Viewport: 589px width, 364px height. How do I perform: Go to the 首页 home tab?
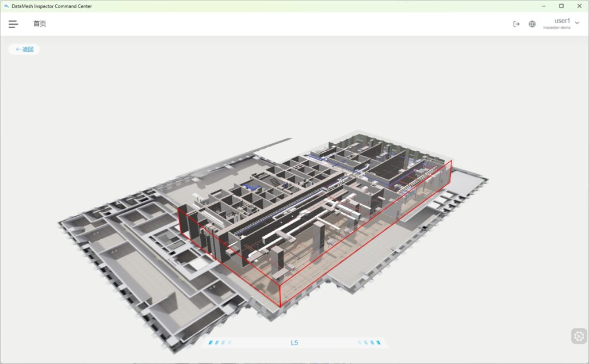[40, 24]
